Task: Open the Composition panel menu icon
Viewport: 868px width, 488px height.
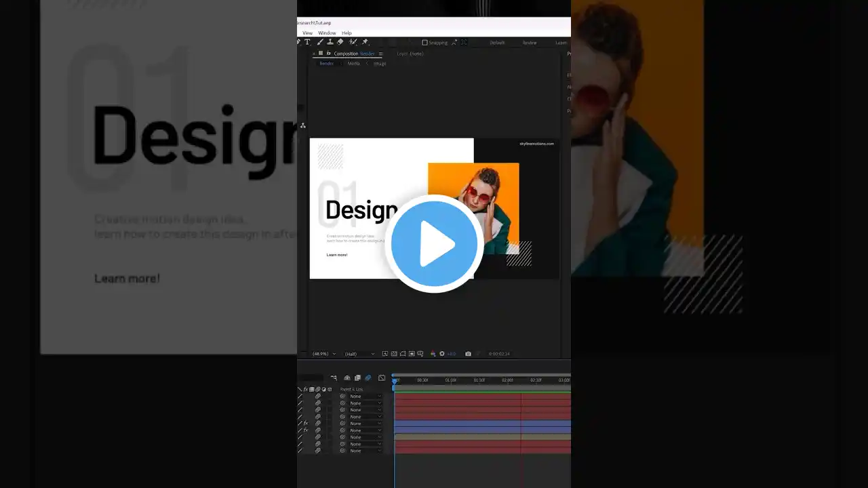Action: coord(380,54)
